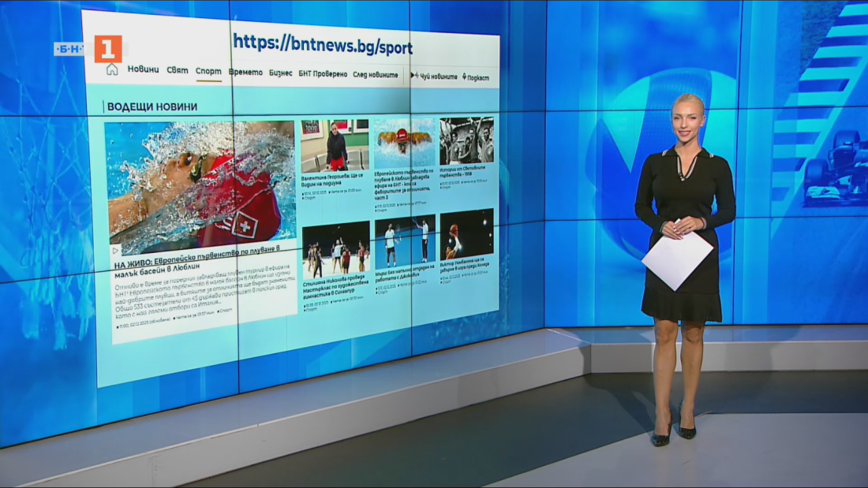The image size is (868, 488).
Task: Open the След новините section
Action: pyautogui.click(x=376, y=74)
